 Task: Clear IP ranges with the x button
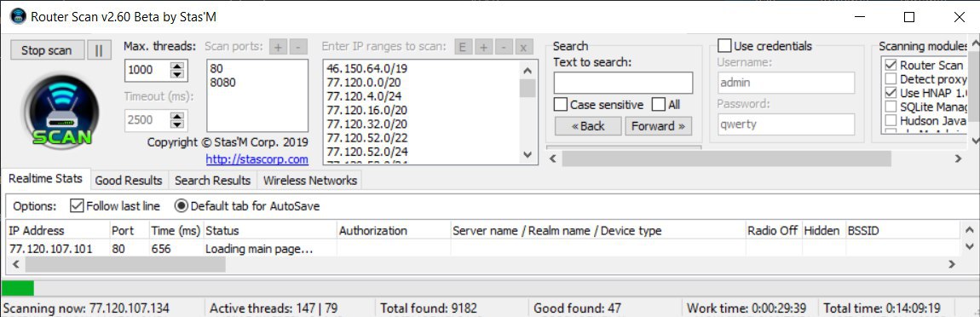pyautogui.click(x=524, y=47)
